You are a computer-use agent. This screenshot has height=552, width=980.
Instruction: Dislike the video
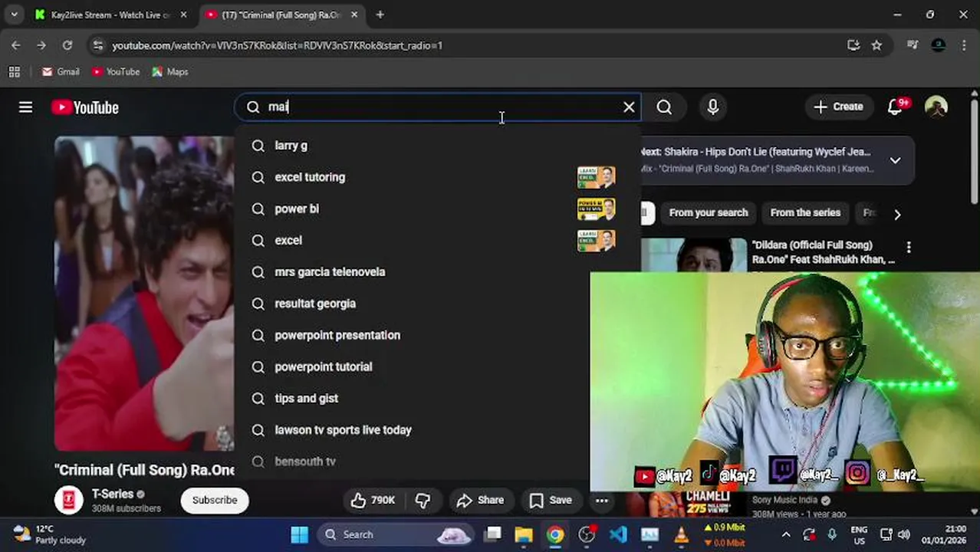point(423,500)
